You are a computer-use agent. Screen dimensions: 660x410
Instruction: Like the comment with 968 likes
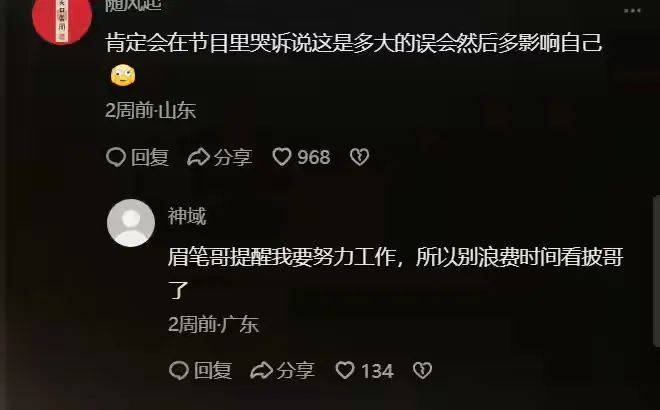point(282,157)
